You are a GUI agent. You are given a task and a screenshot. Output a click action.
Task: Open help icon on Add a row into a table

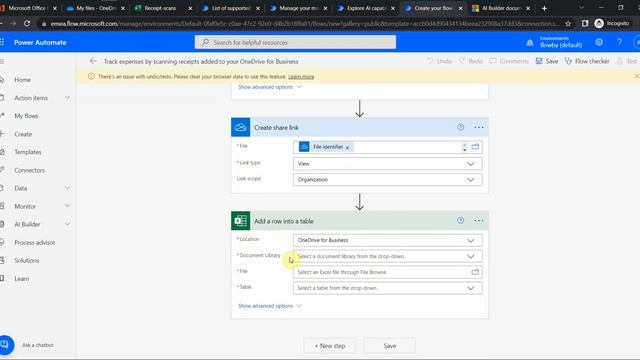coord(460,221)
